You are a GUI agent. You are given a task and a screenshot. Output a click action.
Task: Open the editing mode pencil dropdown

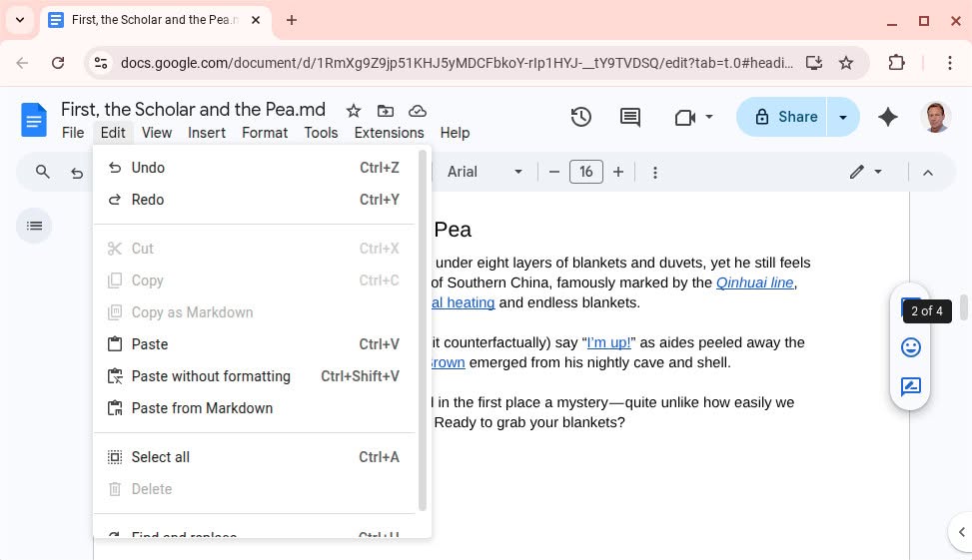tap(865, 172)
